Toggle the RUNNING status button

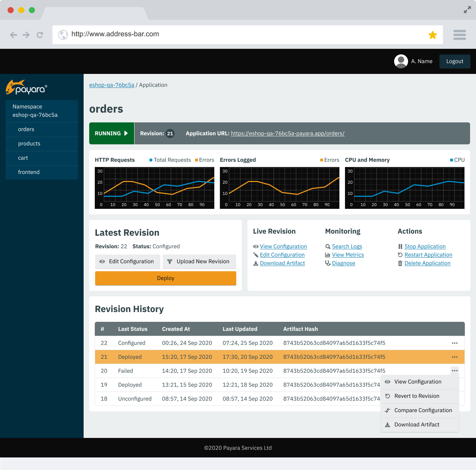tap(112, 134)
